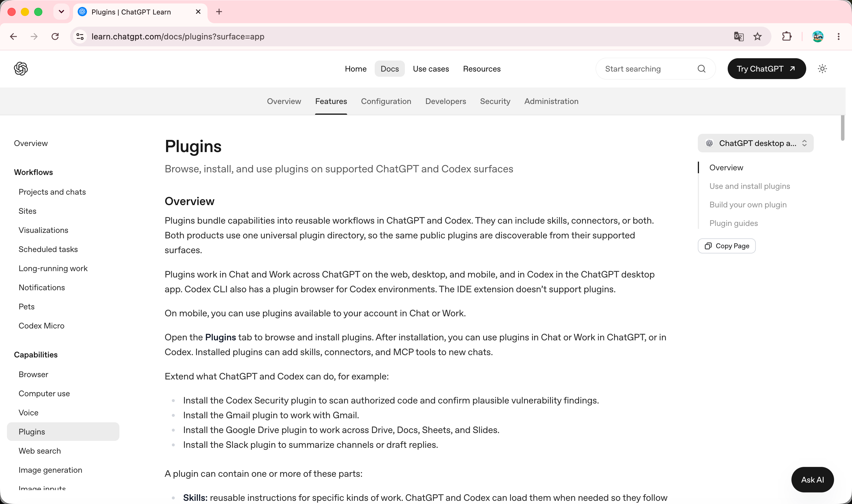Switch to the Developers docs tab
Image resolution: width=852 pixels, height=504 pixels.
click(x=446, y=101)
